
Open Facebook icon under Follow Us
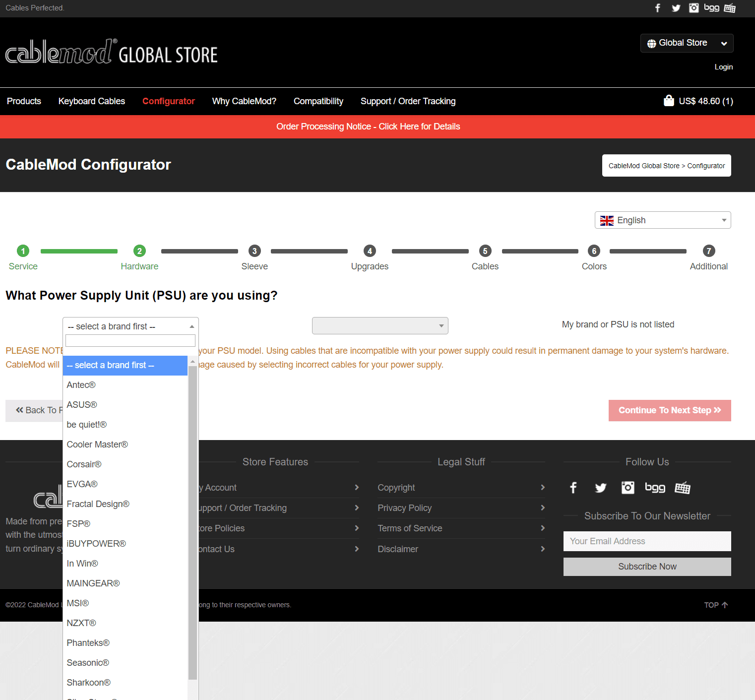click(573, 488)
